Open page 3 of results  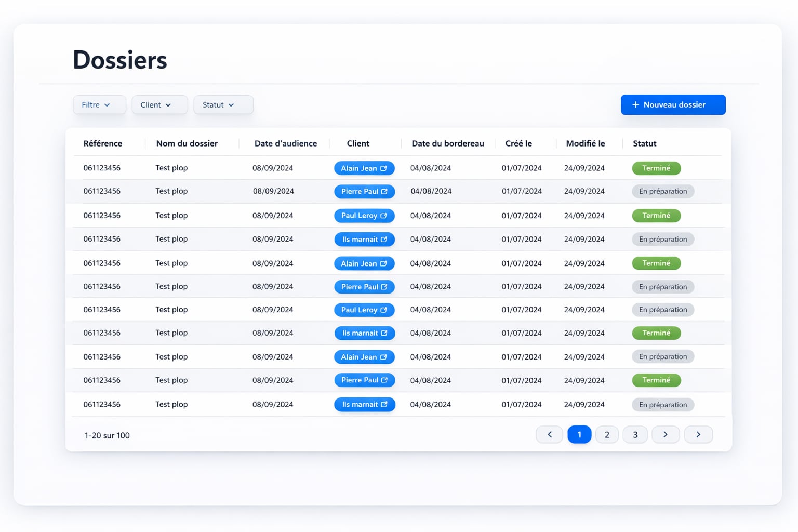click(x=635, y=434)
